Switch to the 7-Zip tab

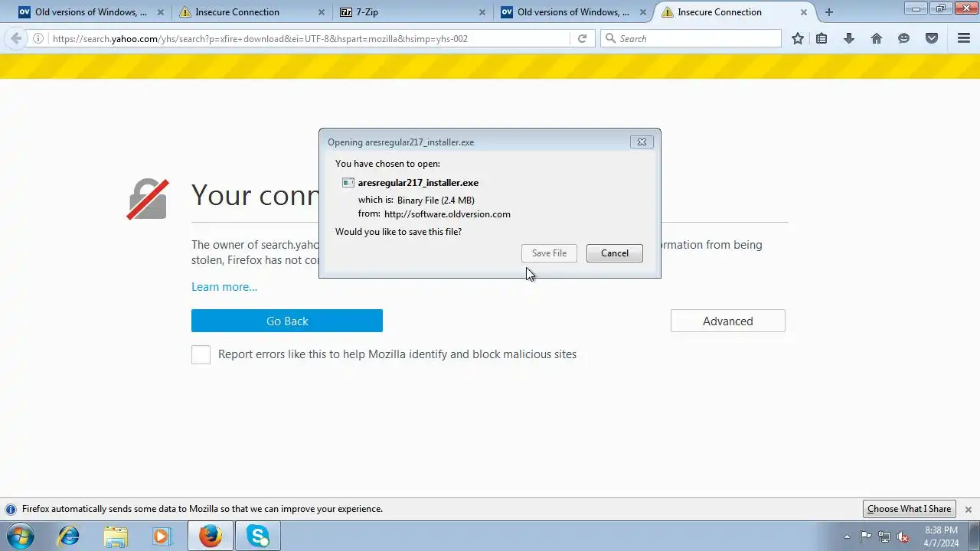click(367, 12)
